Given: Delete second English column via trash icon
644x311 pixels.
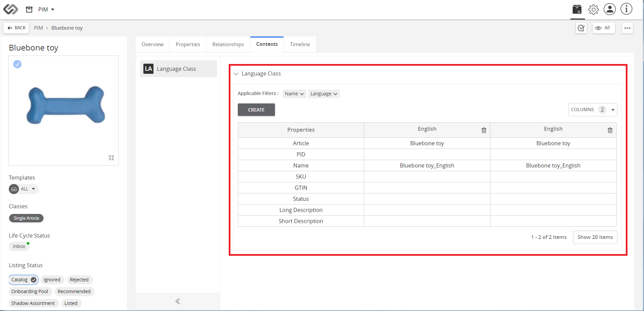Looking at the screenshot, I should (x=610, y=130).
